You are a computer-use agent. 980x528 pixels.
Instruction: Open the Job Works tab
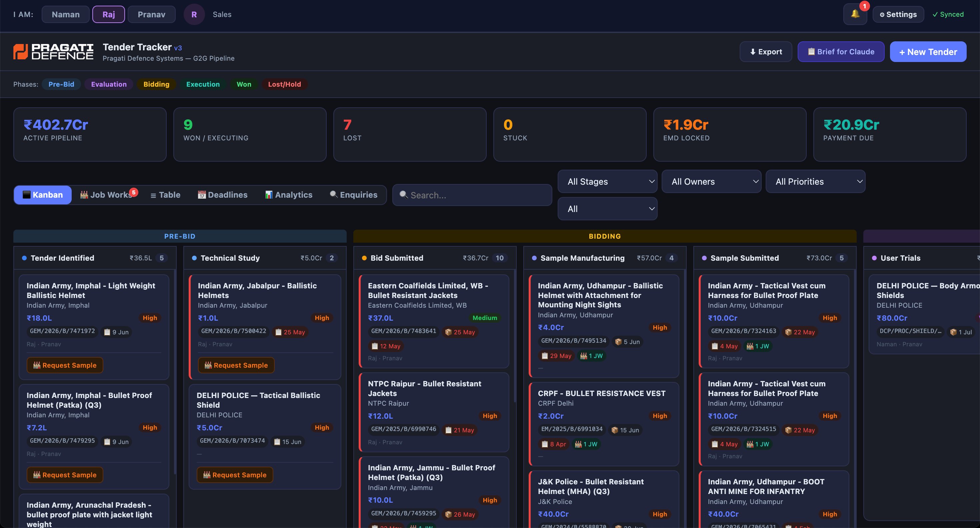coord(107,195)
